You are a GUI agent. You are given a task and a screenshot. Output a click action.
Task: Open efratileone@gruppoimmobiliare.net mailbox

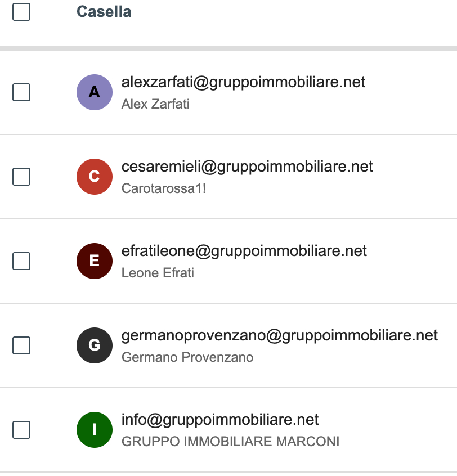coord(244,252)
